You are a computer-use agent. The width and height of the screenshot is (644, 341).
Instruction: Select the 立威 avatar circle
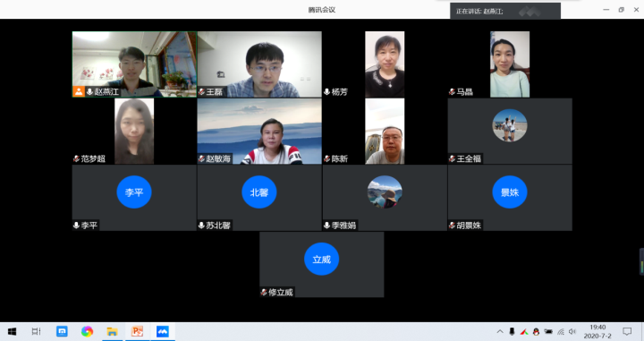[322, 259]
